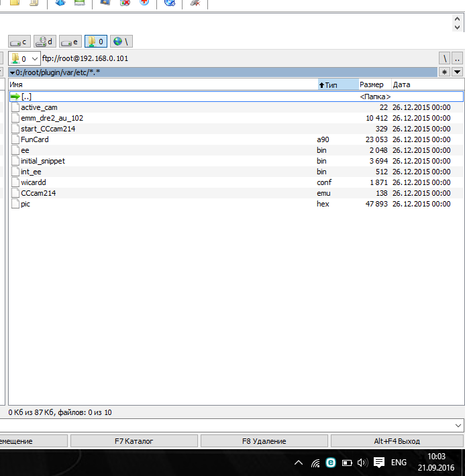Open the Action Center notifications icon

click(379, 463)
